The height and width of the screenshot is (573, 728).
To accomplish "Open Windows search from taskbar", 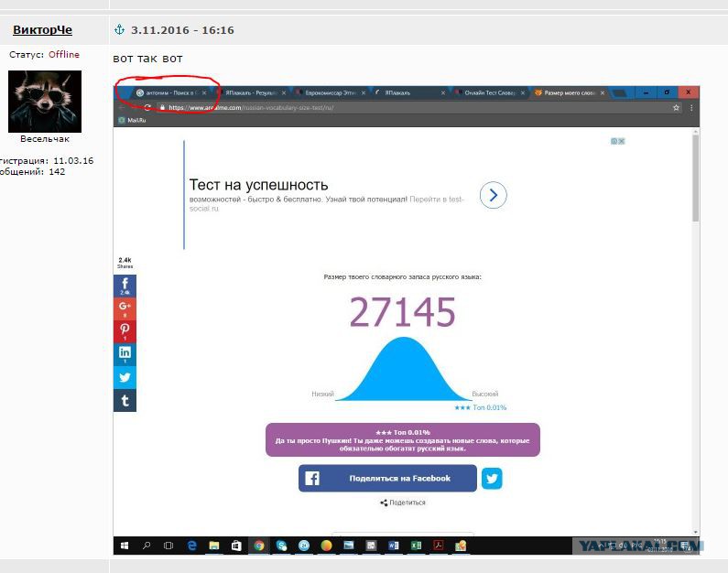I will [x=147, y=546].
